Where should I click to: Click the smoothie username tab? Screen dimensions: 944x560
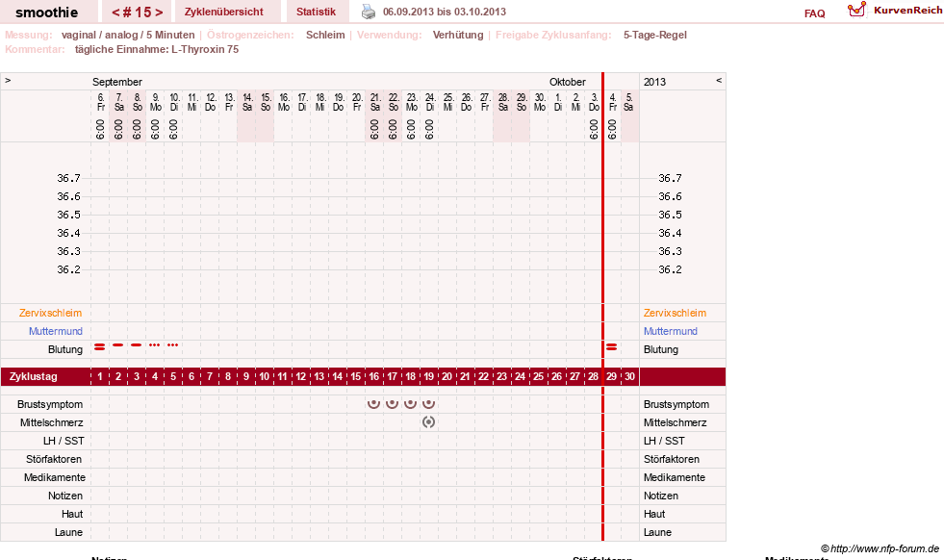[x=47, y=13]
